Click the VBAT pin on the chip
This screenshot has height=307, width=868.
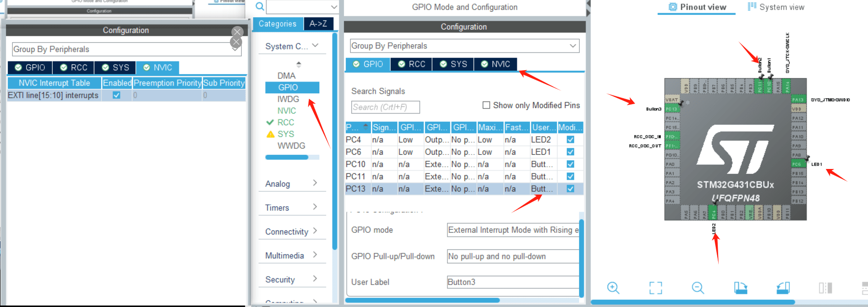pyautogui.click(x=672, y=100)
